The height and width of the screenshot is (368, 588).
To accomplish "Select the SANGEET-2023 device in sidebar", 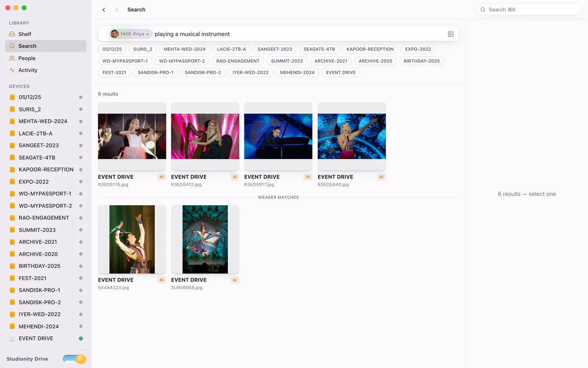I will pyautogui.click(x=46, y=145).
